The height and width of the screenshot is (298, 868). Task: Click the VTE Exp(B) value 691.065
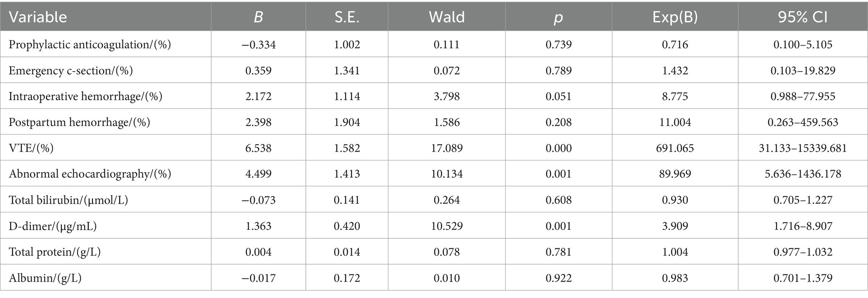[x=675, y=148]
